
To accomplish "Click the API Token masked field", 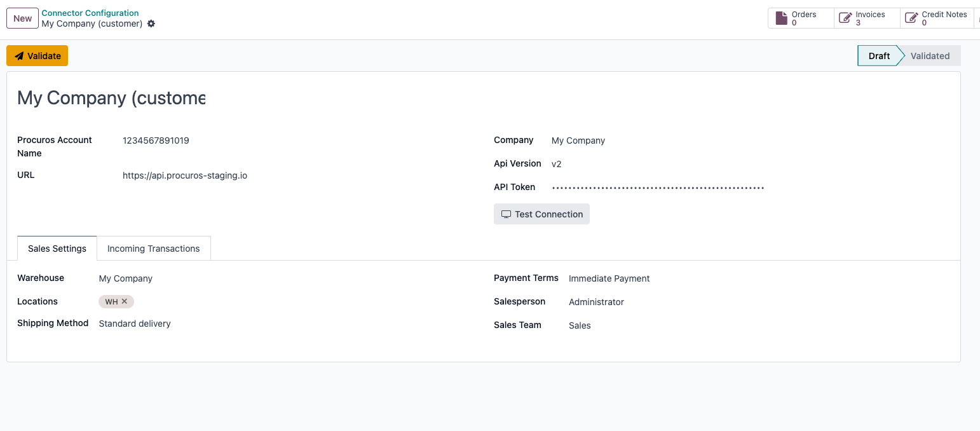I will click(x=657, y=188).
